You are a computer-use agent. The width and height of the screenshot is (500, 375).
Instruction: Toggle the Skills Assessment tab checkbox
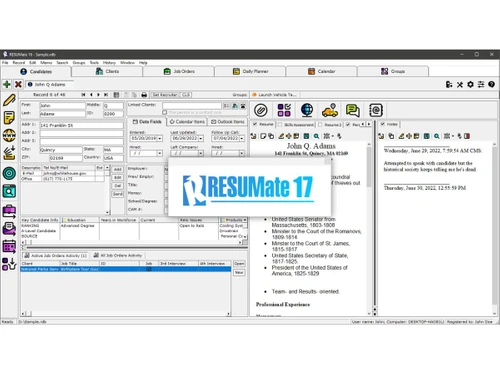[280, 125]
